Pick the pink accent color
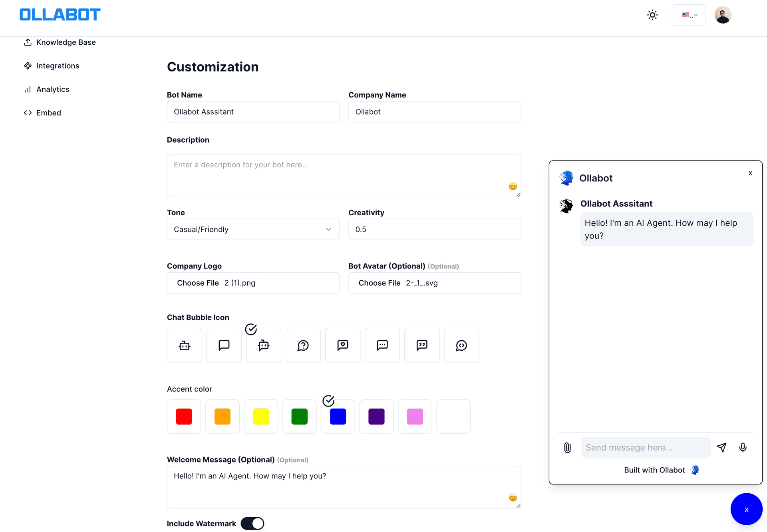The height and width of the screenshot is (532, 767). coord(415,417)
